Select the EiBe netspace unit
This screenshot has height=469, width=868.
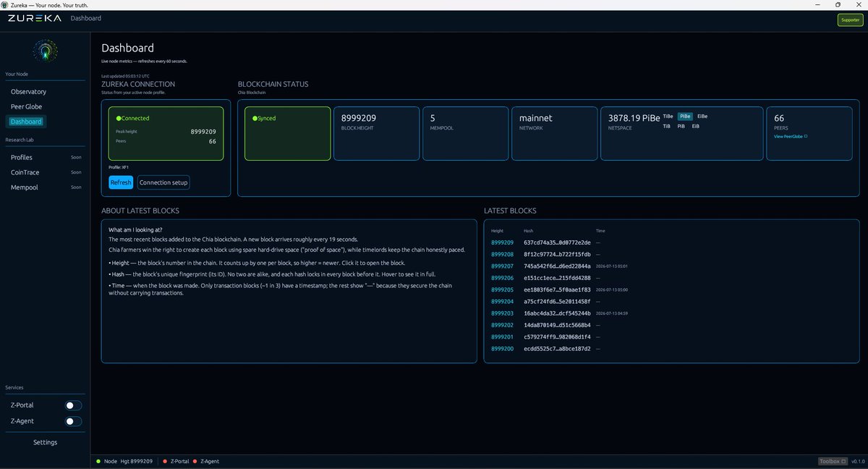click(702, 116)
